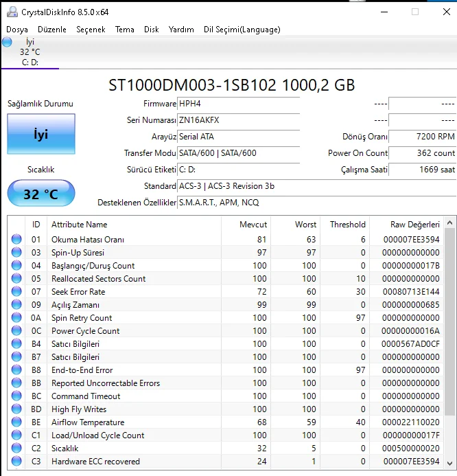Click status orb for Okuma Hatası Oranı row
This screenshot has width=457, height=476.
pyautogui.click(x=16, y=240)
